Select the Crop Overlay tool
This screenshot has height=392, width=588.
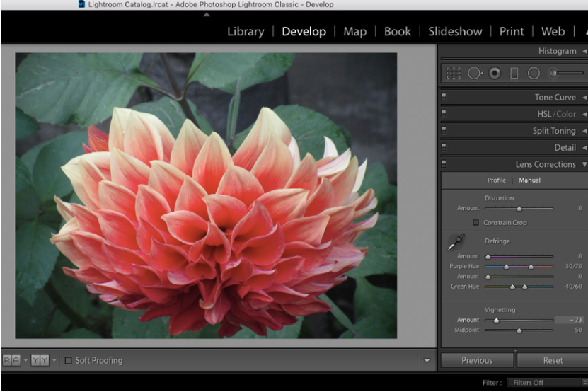coord(454,73)
